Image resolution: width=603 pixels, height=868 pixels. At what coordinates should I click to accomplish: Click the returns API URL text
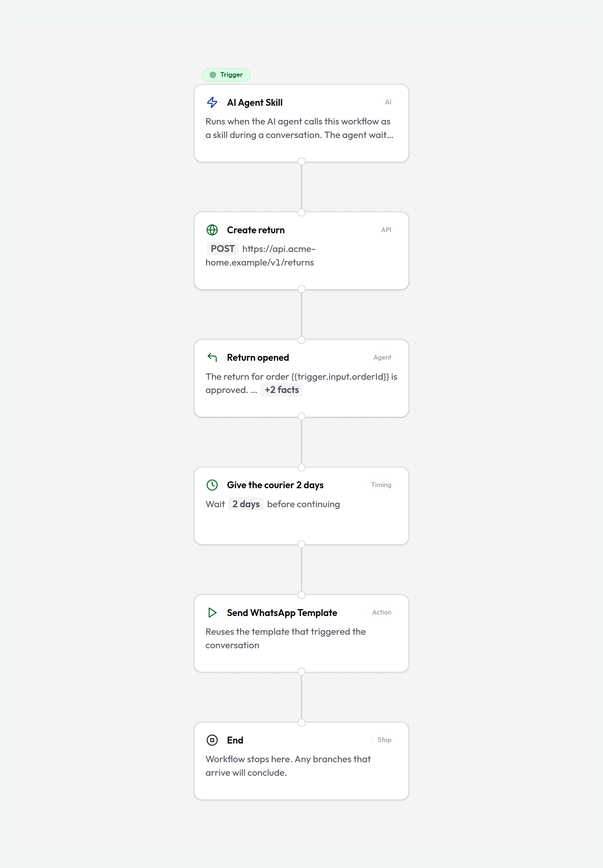pyautogui.click(x=260, y=256)
